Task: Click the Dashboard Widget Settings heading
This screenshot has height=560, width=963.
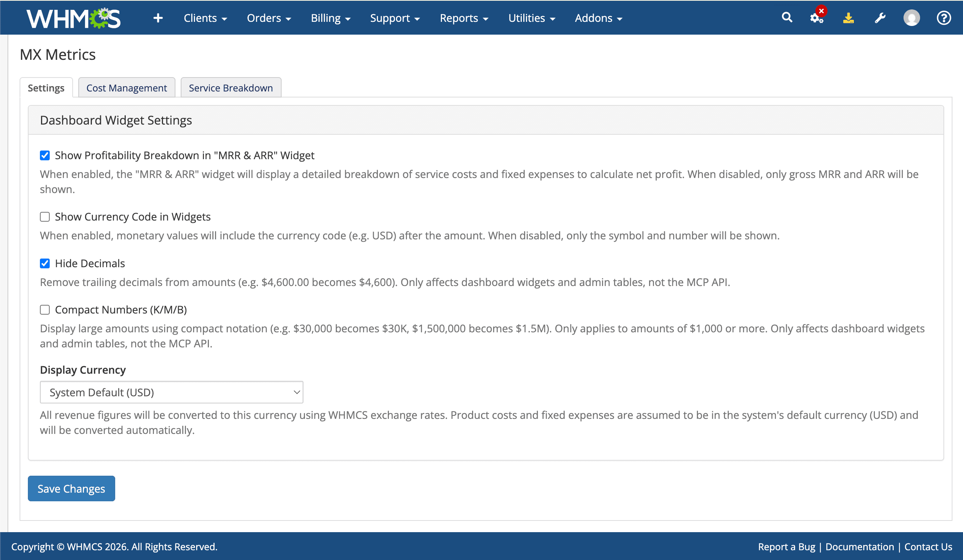Action: click(x=116, y=120)
